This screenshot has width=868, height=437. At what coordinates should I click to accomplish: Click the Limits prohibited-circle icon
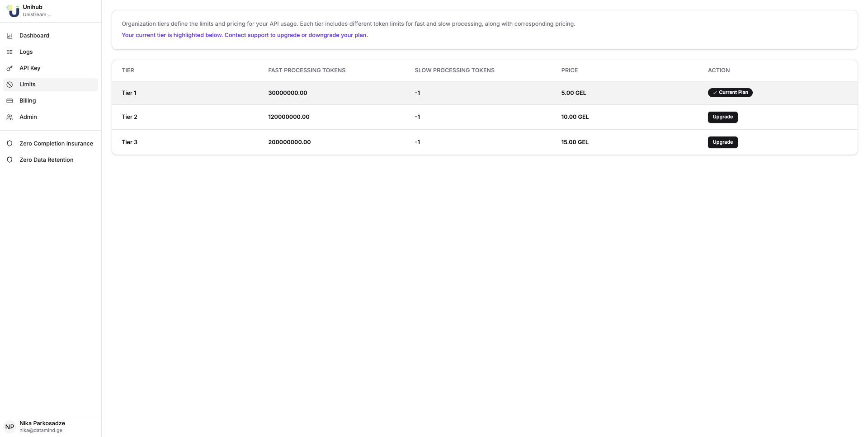[x=9, y=85]
